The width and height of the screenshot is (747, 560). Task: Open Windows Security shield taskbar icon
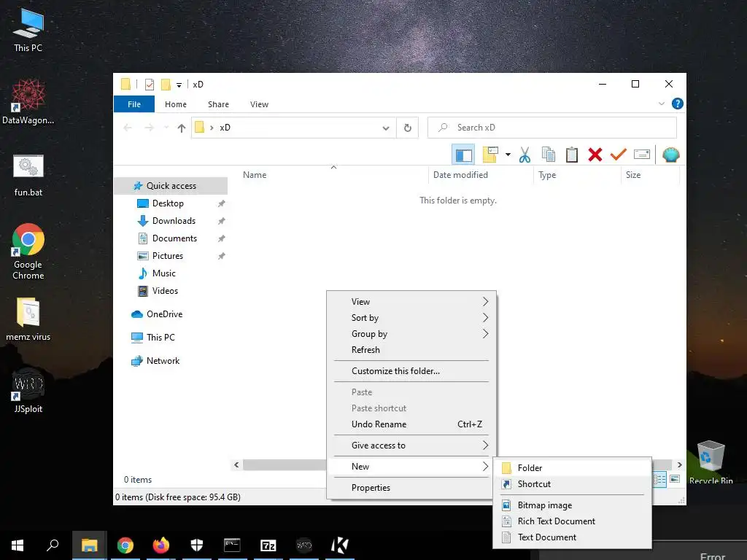pyautogui.click(x=197, y=545)
